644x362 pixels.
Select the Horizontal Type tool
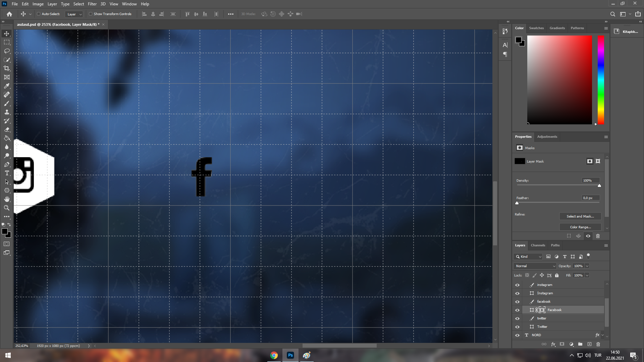pyautogui.click(x=7, y=173)
